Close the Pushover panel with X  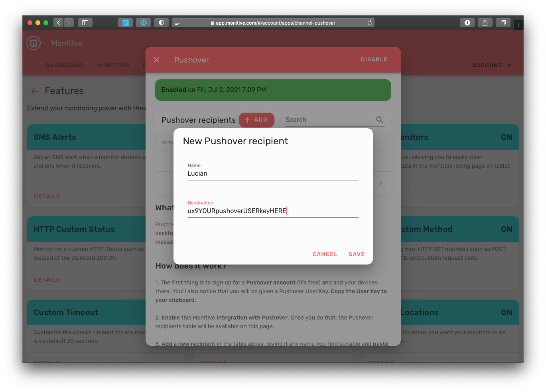pos(157,60)
